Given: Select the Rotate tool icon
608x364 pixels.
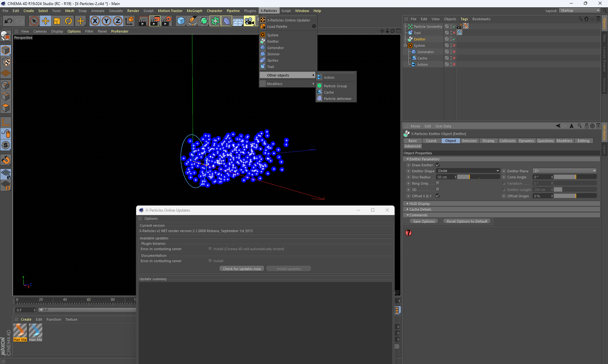Looking at the screenshot, I should point(68,21).
